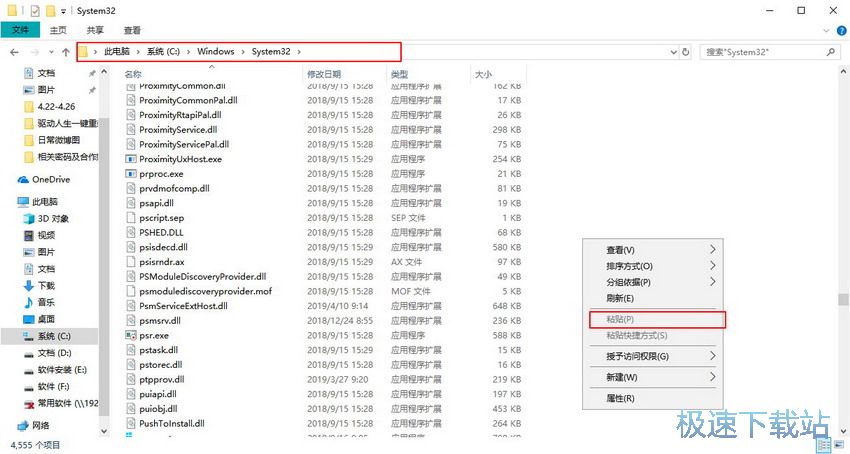The width and height of the screenshot is (850, 454).
Task: Click the file list vertical scrollbar thumb
Action: pyautogui.click(x=843, y=299)
